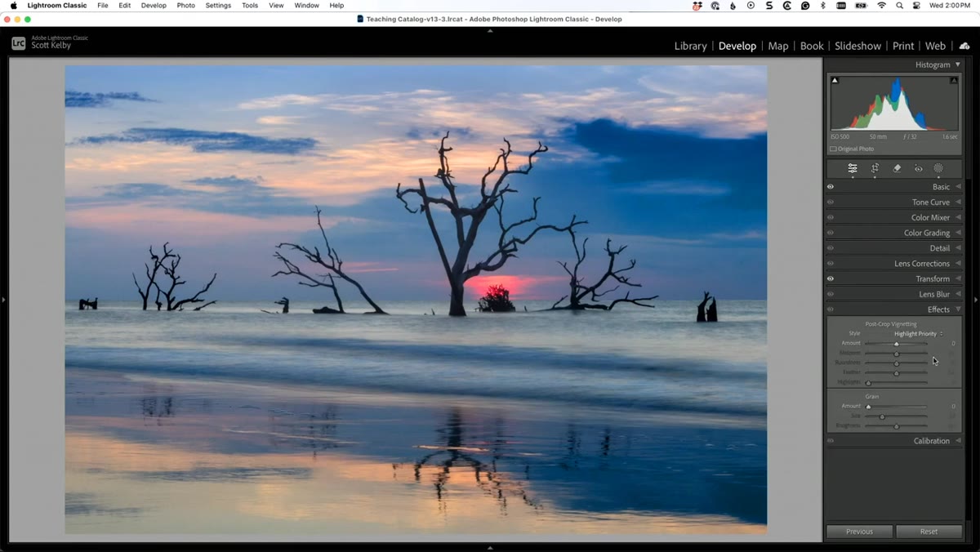Click the Reset button
This screenshot has width=980, height=552.
tap(929, 532)
